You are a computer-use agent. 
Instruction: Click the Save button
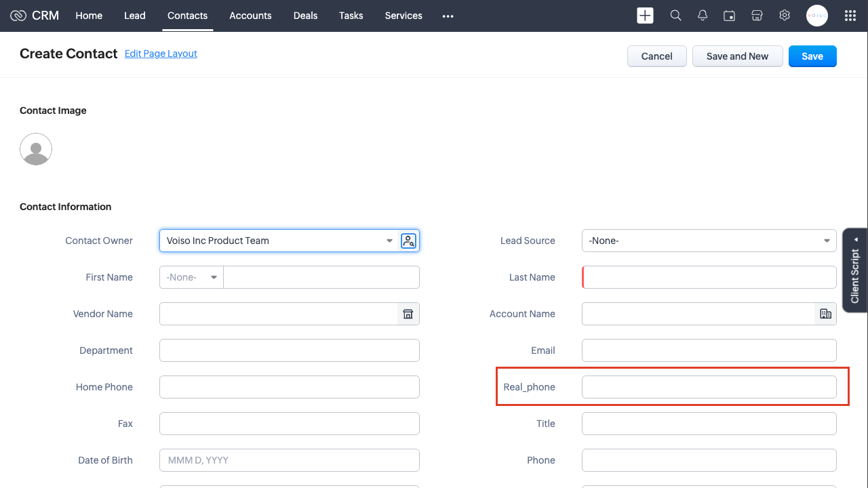click(x=812, y=56)
